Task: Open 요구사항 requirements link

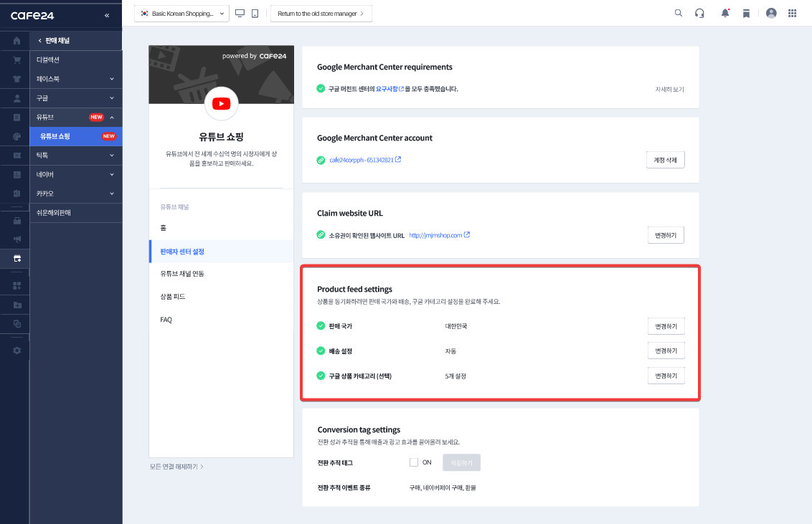Action: coord(390,89)
